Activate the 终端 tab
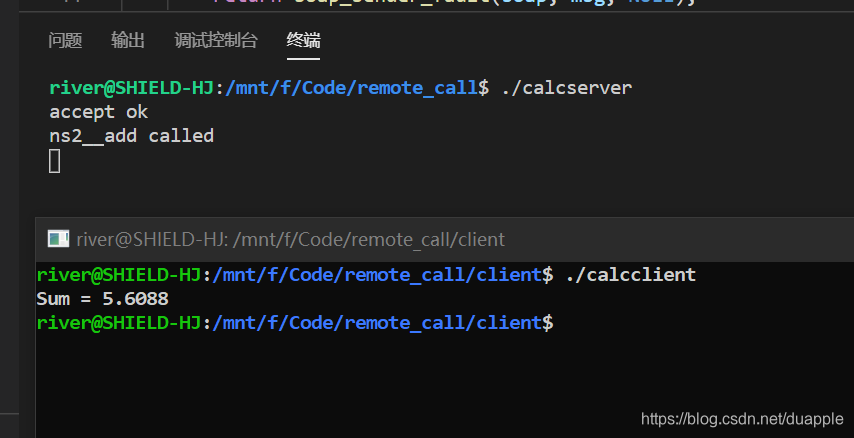854x438 pixels. click(x=303, y=40)
